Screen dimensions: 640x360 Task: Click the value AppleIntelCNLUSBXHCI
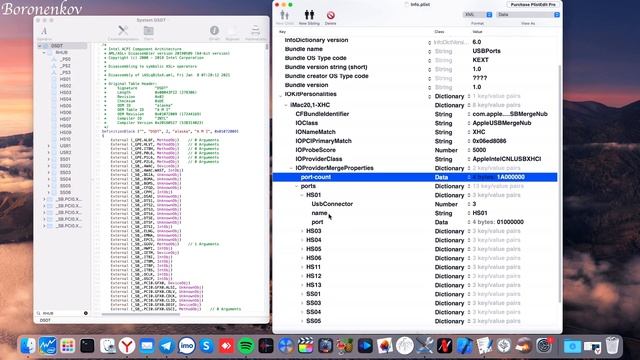(507, 159)
